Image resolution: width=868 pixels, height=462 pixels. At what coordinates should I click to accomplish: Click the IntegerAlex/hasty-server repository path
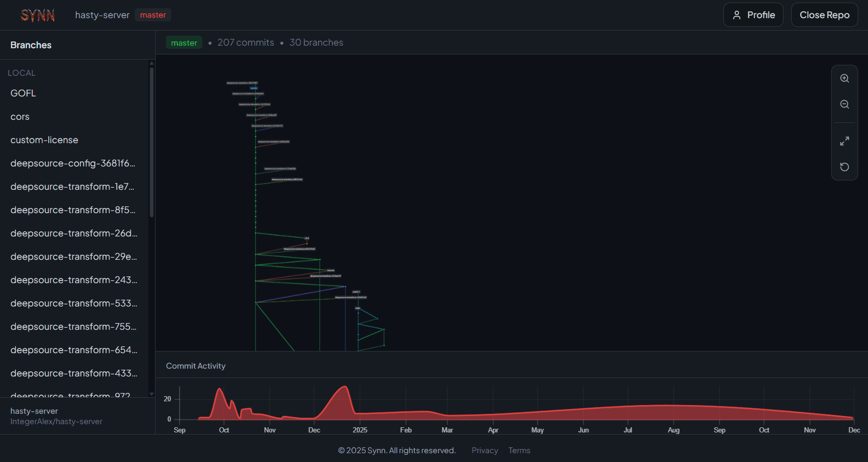coord(57,422)
